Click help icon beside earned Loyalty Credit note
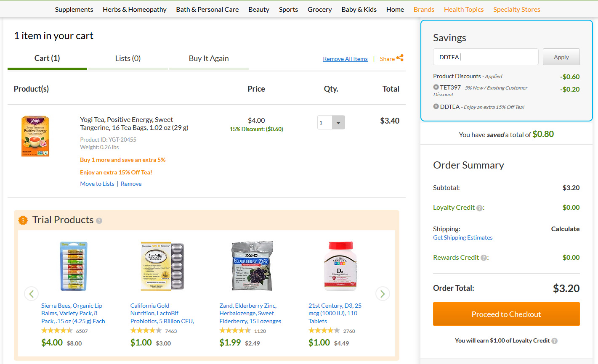The height and width of the screenshot is (364, 598). click(x=555, y=341)
